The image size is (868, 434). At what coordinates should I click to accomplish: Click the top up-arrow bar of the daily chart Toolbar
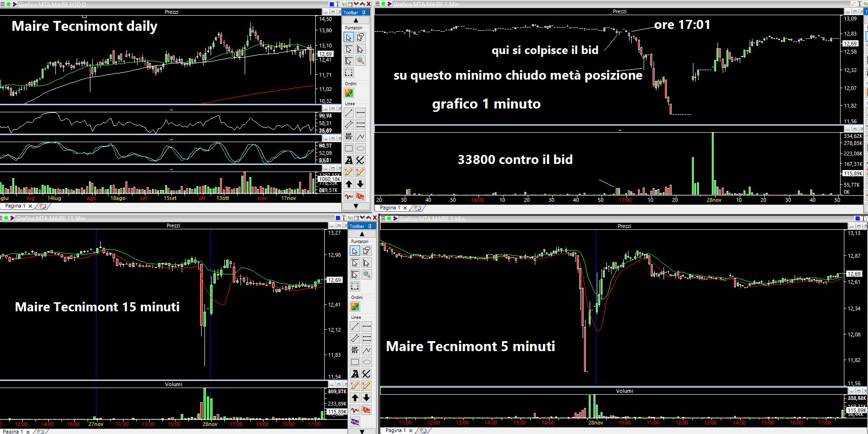click(x=355, y=20)
